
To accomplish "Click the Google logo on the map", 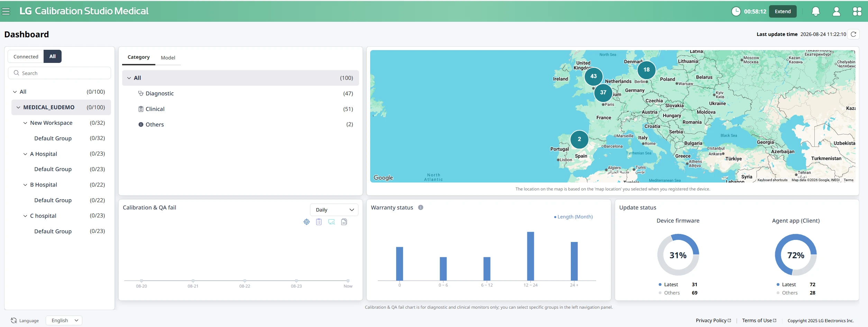I will (383, 178).
